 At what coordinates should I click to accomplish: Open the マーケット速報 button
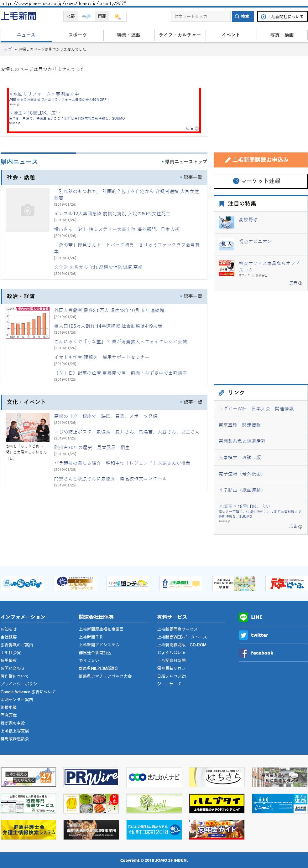tap(260, 181)
